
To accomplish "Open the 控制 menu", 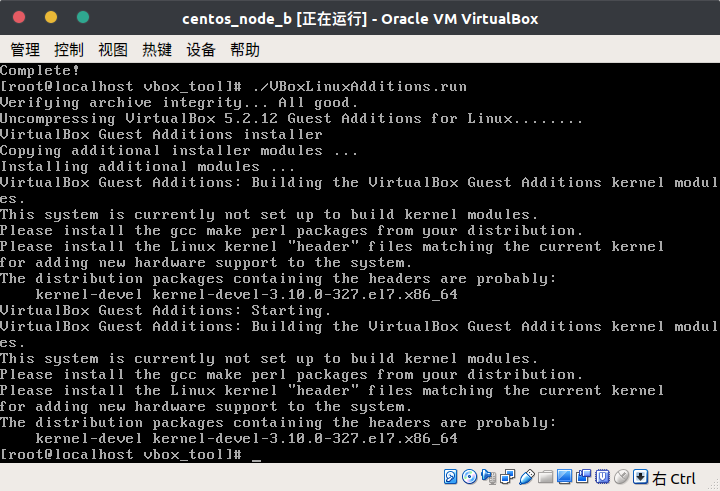I will (x=69, y=50).
